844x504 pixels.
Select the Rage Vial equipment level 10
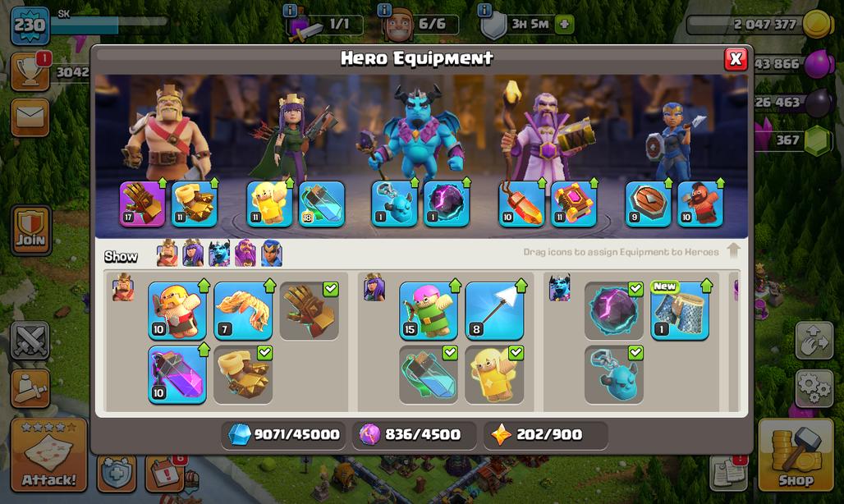point(177,374)
